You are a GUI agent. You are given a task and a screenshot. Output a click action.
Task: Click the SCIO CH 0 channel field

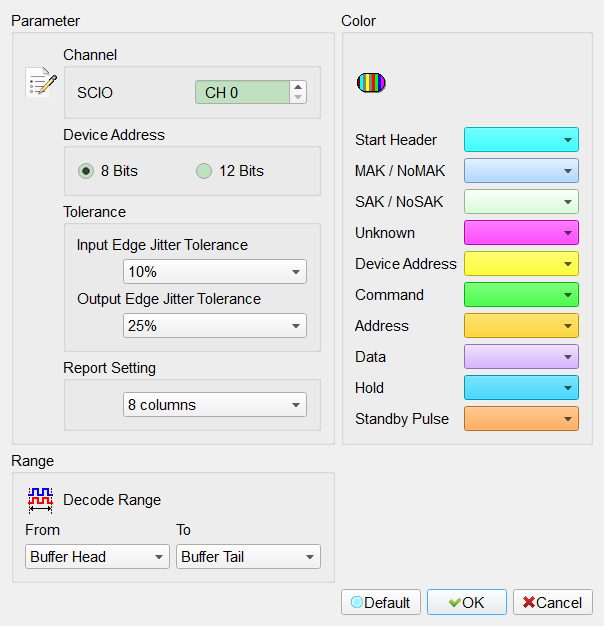coord(242,92)
